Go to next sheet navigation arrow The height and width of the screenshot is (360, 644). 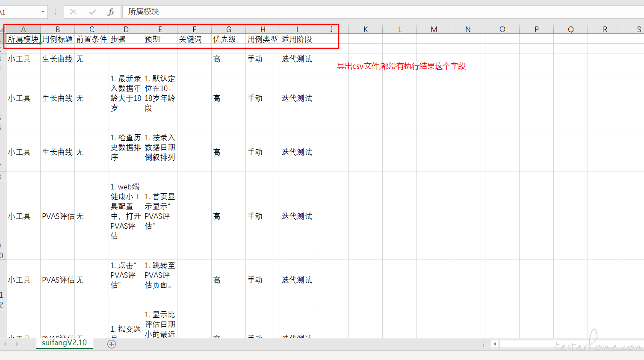tap(17, 344)
